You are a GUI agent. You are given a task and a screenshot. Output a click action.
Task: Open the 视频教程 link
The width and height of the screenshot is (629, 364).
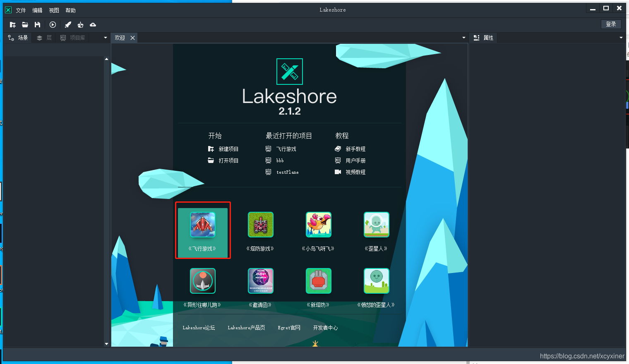pos(355,172)
